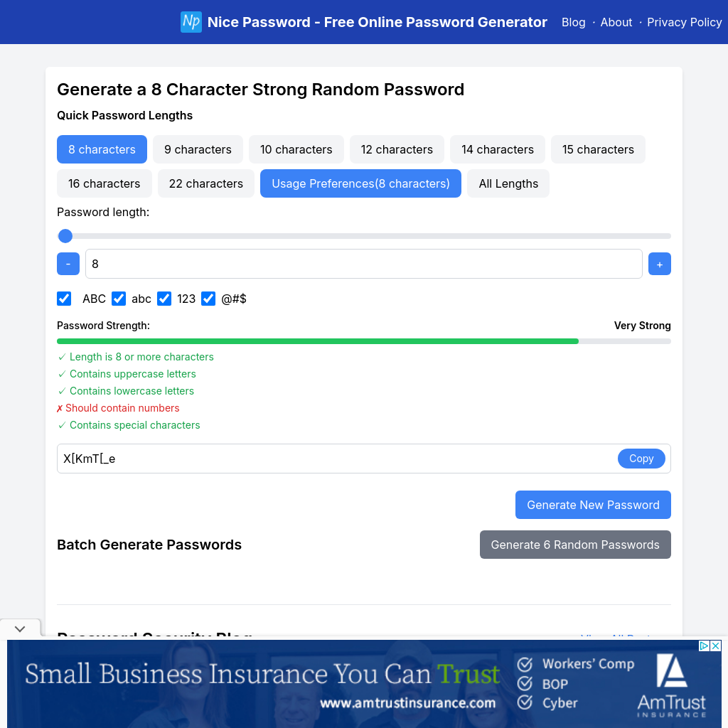Generate a new password
Screen dimensions: 728x728
click(593, 505)
